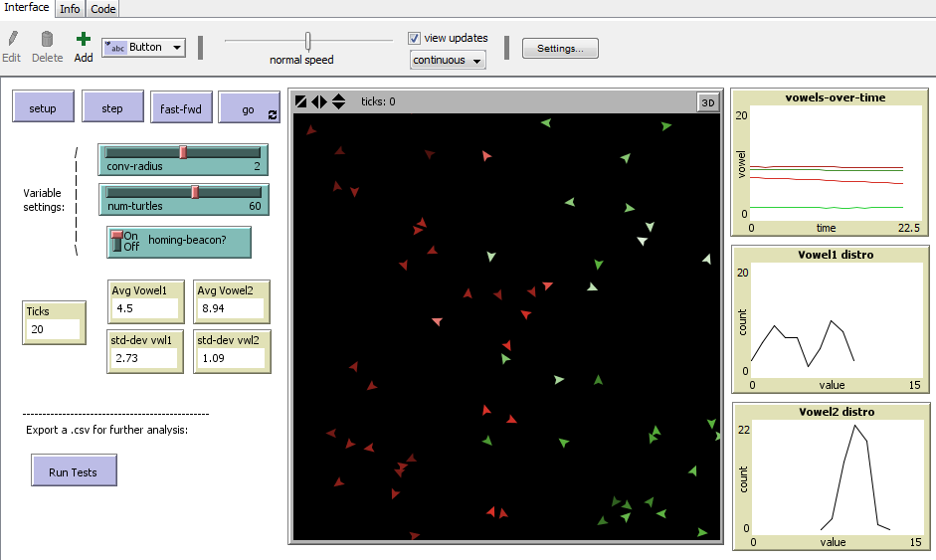Click the Delete trash can icon
This screenshot has height=560, width=936.
pos(47,40)
